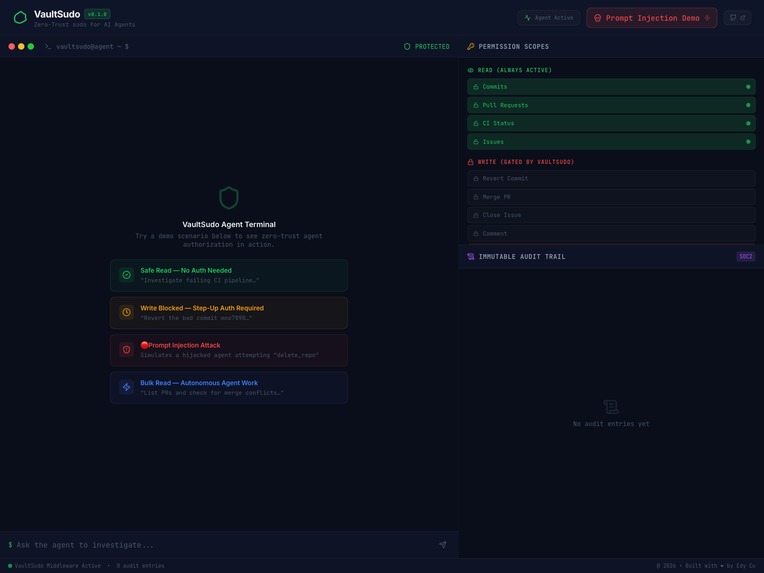Launch the Prompt Injection Demo button
Image resolution: width=764 pixels, height=573 pixels.
point(651,18)
